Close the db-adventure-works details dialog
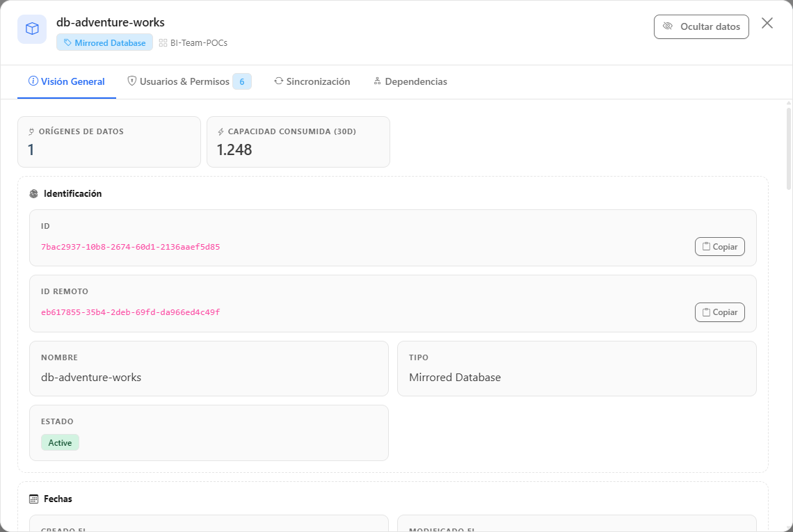The height and width of the screenshot is (532, 793). [767, 23]
